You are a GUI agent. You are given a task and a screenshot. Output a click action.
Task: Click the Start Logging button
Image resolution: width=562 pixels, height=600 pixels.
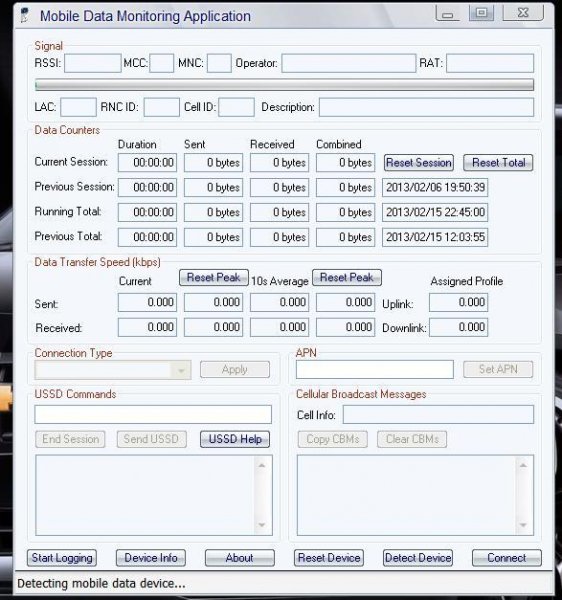click(x=62, y=558)
